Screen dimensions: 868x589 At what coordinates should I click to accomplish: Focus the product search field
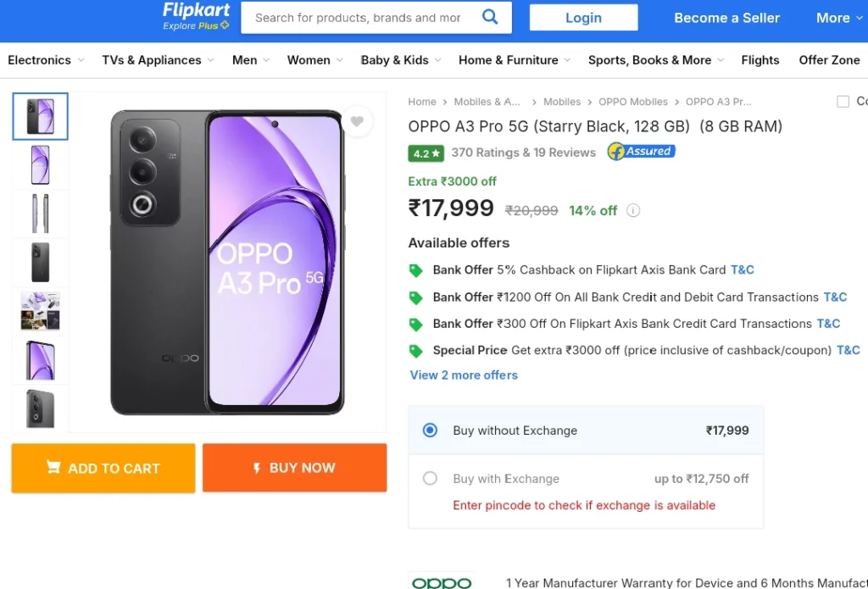coord(358,18)
